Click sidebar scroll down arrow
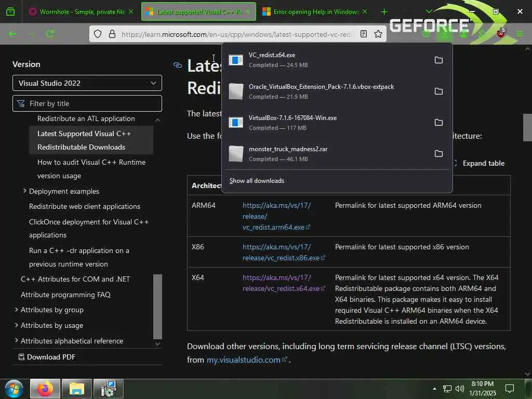 pyautogui.click(x=157, y=344)
